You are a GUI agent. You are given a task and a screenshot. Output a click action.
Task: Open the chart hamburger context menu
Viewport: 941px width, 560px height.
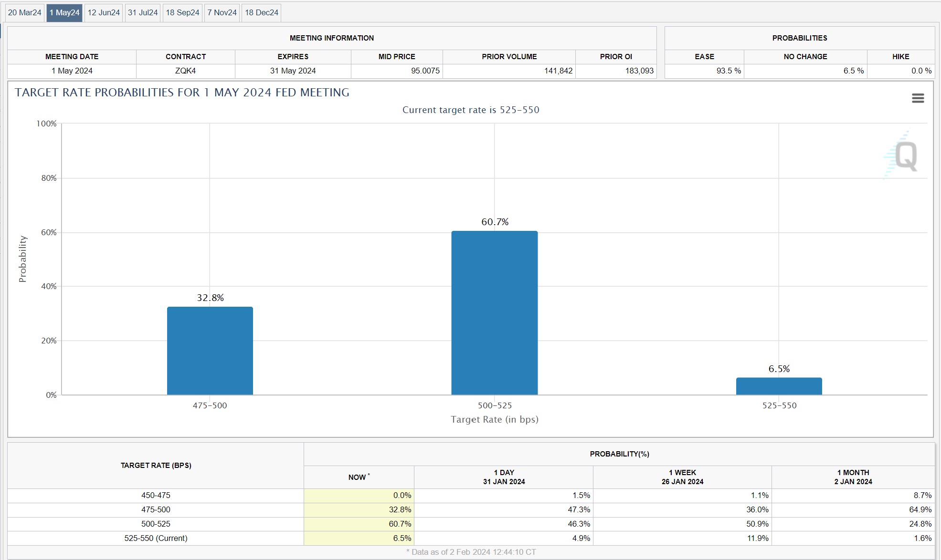[918, 98]
